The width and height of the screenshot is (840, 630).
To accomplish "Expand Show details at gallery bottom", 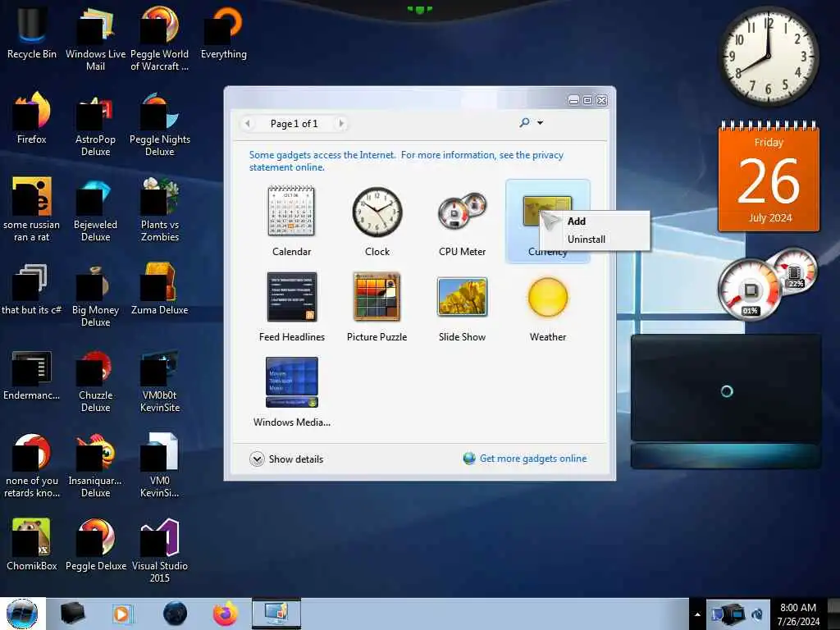I will (286, 459).
